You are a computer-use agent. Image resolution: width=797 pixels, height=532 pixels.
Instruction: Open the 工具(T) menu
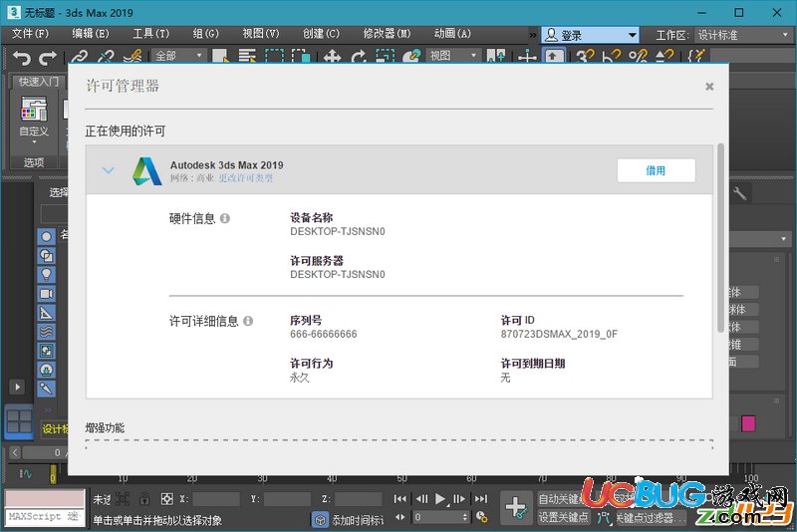tap(151, 34)
